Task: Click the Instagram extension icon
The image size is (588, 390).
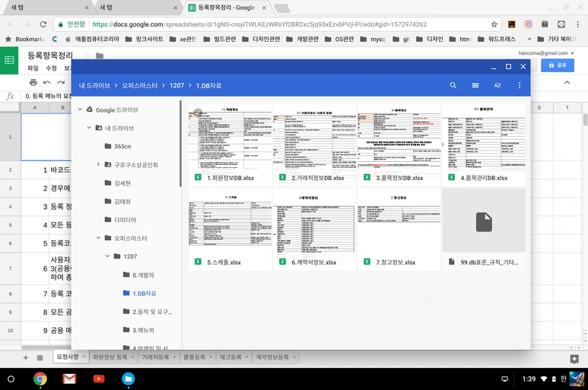Action: tap(528, 24)
